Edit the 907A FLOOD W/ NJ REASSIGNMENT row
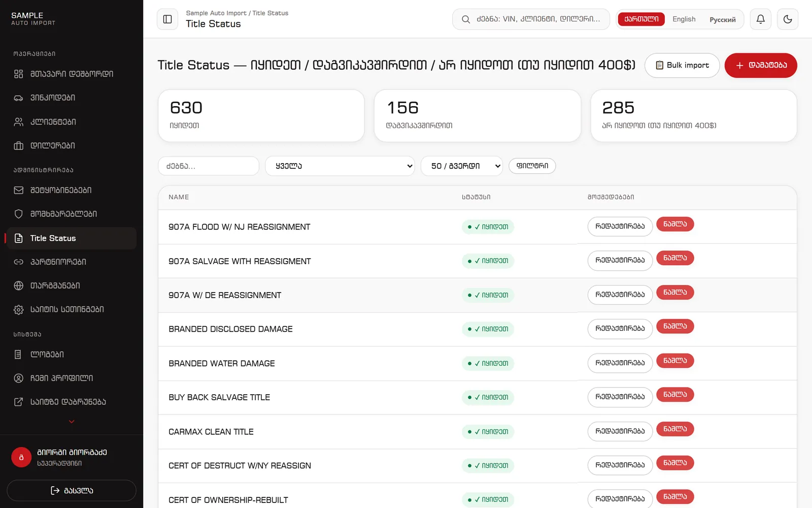 tap(620, 226)
